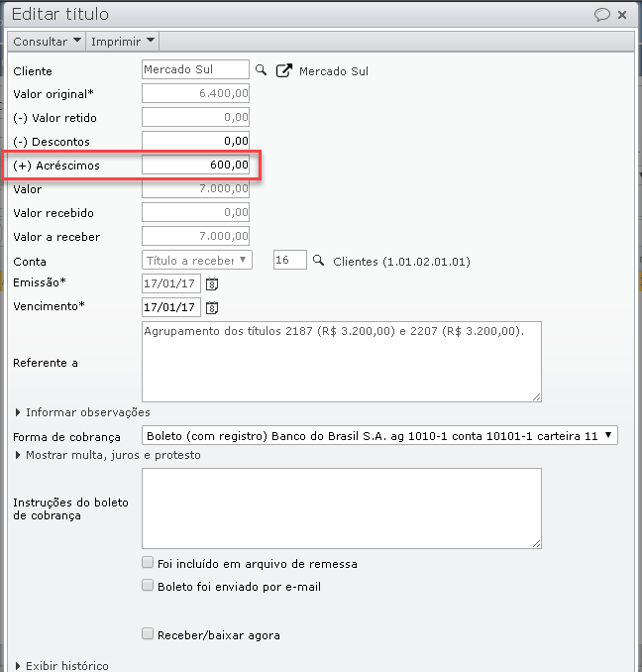Click the boleto instructions text area

tap(342, 508)
